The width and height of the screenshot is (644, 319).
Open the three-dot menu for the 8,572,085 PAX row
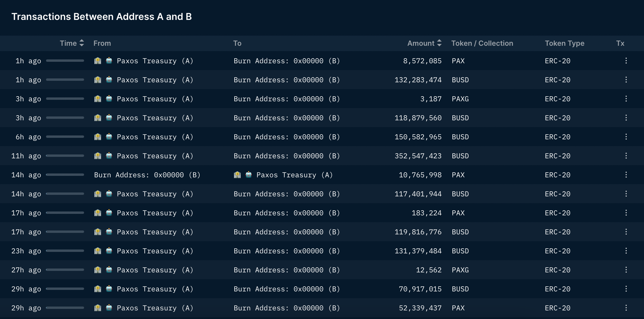coord(626,61)
